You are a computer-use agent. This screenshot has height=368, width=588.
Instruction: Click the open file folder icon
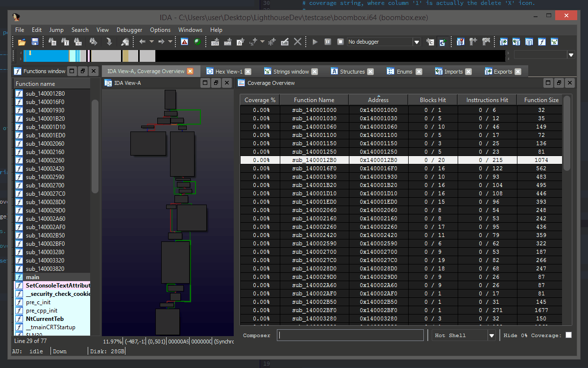click(x=22, y=42)
